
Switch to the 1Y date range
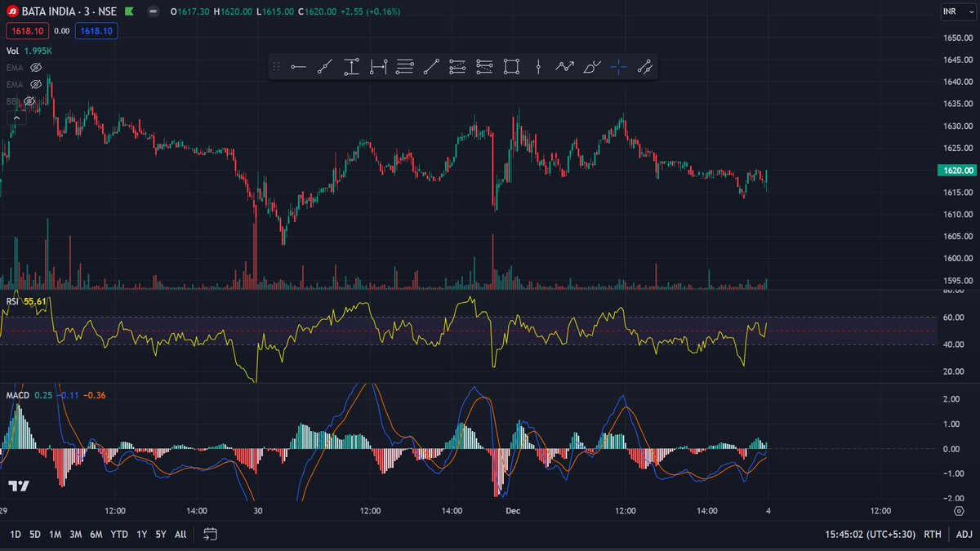[x=142, y=535]
